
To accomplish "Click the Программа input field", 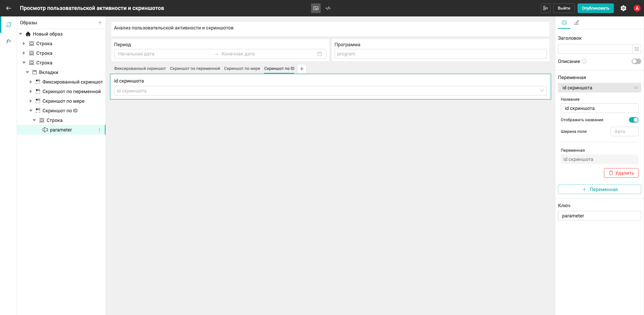I will pos(440,54).
